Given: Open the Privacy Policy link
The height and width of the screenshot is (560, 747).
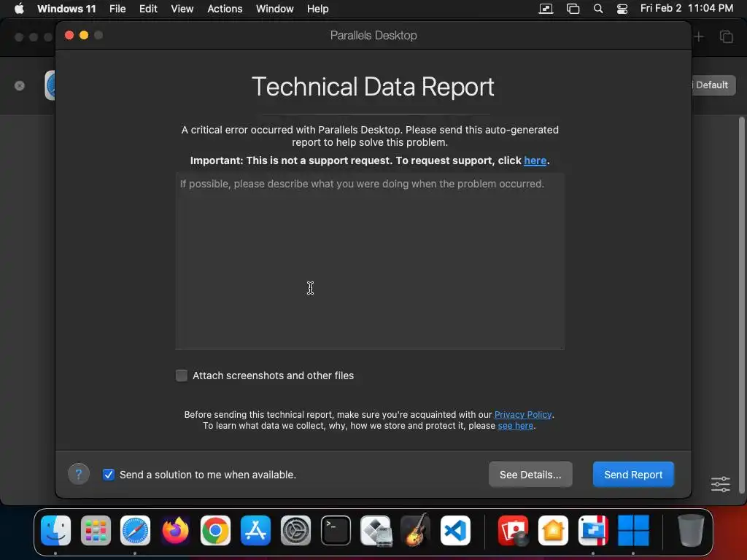Looking at the screenshot, I should click(x=522, y=415).
